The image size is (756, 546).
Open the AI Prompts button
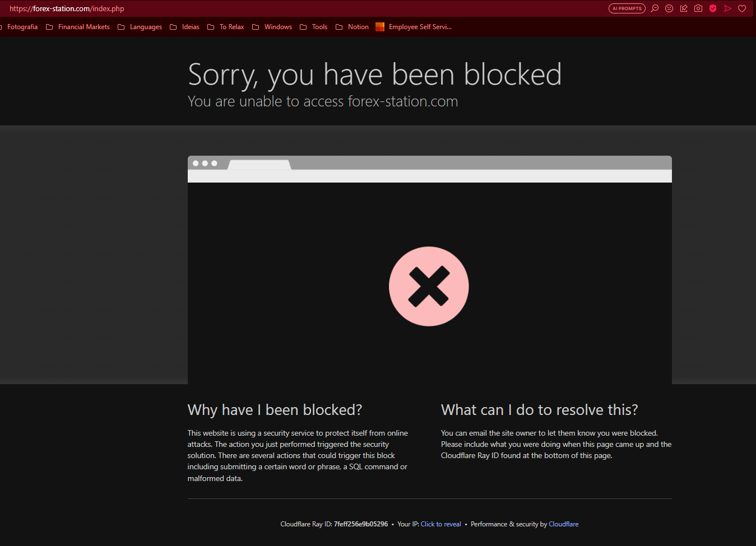pos(627,8)
